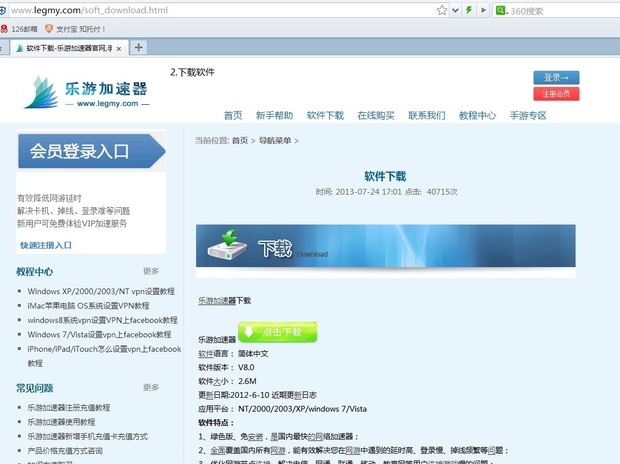
Task: Open Windows 7/Vista设置vpn tutorial link
Action: pyautogui.click(x=99, y=335)
